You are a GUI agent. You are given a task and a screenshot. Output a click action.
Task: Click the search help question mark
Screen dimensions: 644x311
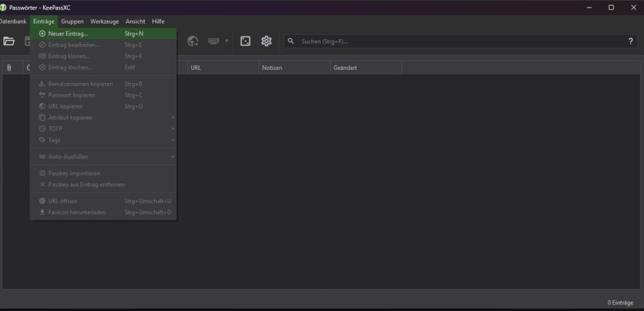pos(630,41)
